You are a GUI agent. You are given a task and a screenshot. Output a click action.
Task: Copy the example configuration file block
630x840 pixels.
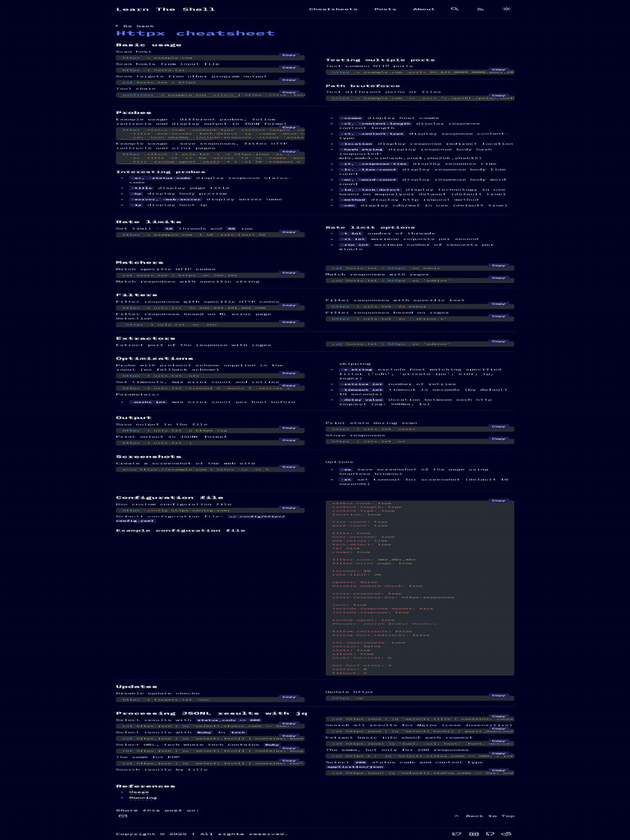[498, 500]
